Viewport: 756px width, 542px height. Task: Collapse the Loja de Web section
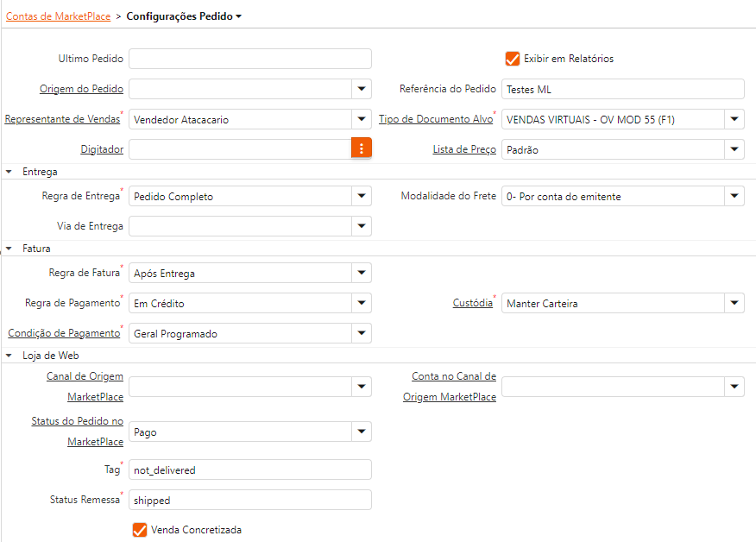click(x=9, y=355)
